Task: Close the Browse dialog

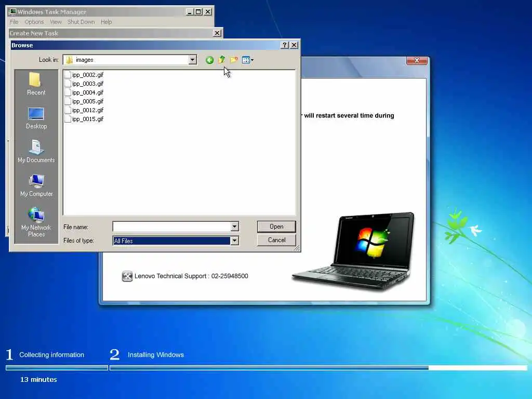Action: (294, 45)
